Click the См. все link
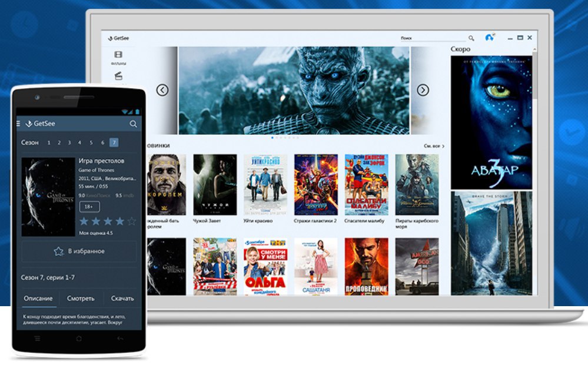The image size is (588, 368). point(434,146)
